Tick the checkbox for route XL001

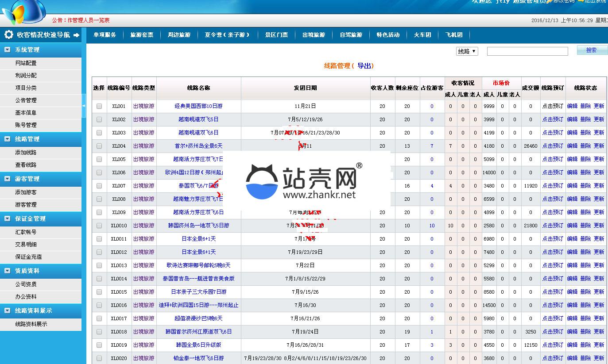coord(99,106)
